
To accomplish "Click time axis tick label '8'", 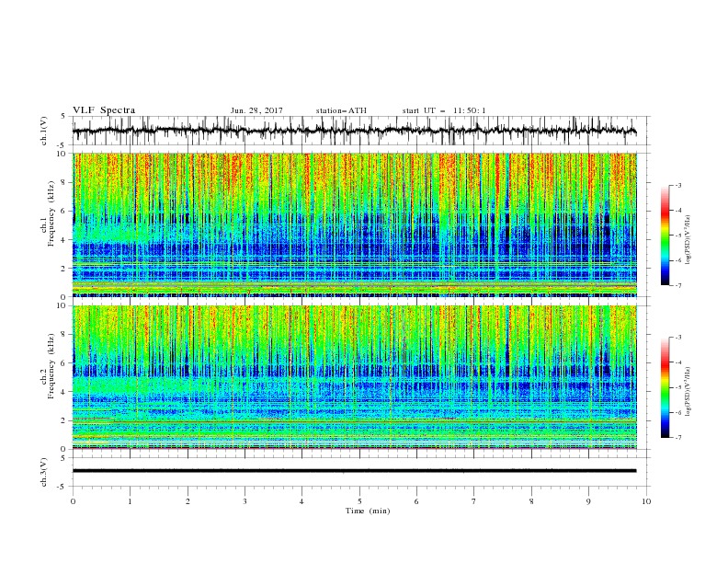I will pos(531,501).
